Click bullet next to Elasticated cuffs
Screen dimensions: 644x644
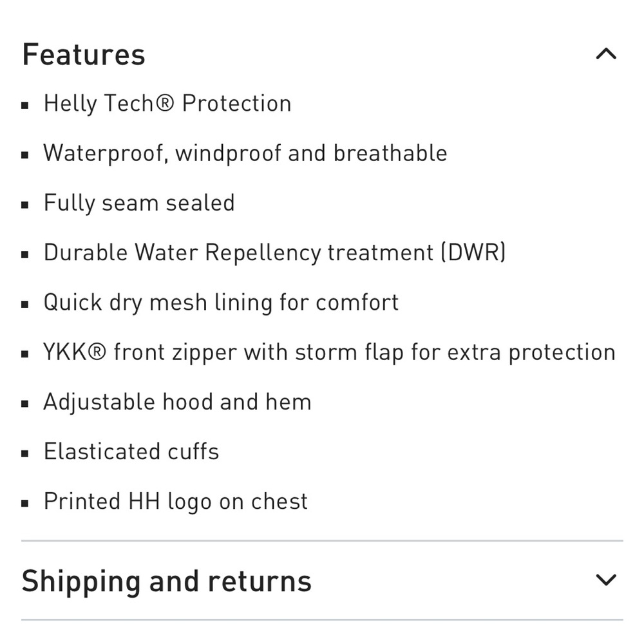pos(25,453)
